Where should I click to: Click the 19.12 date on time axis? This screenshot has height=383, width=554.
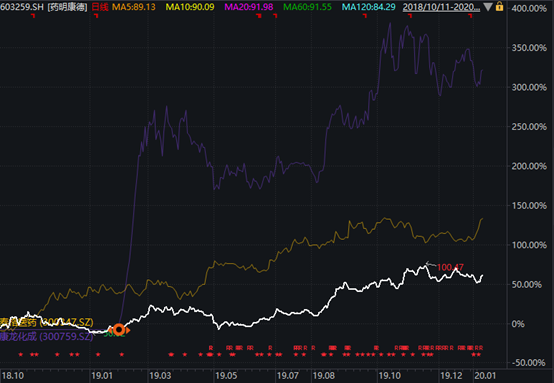coord(451,376)
